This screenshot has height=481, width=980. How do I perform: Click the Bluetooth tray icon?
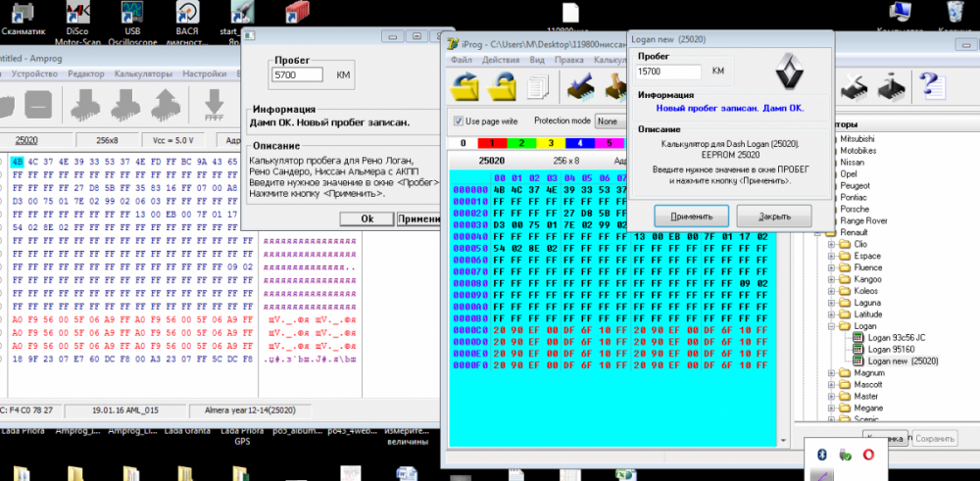click(x=823, y=455)
